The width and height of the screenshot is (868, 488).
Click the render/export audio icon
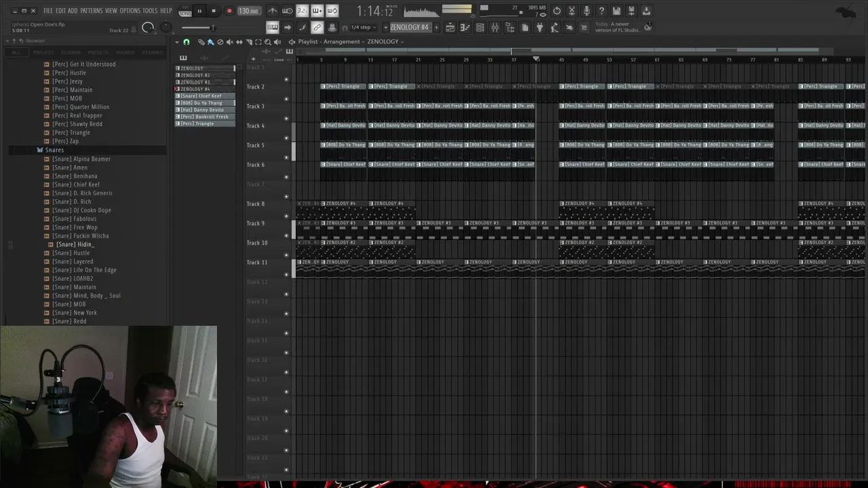click(x=631, y=11)
